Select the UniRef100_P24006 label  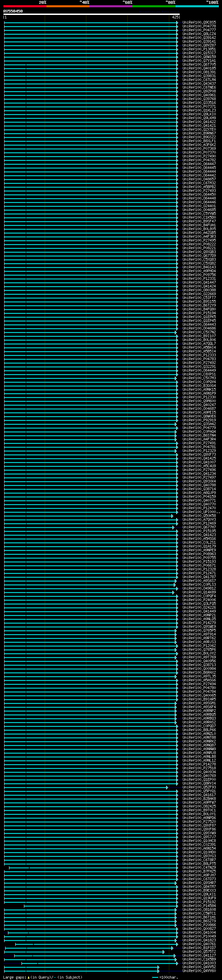[x=199, y=600]
